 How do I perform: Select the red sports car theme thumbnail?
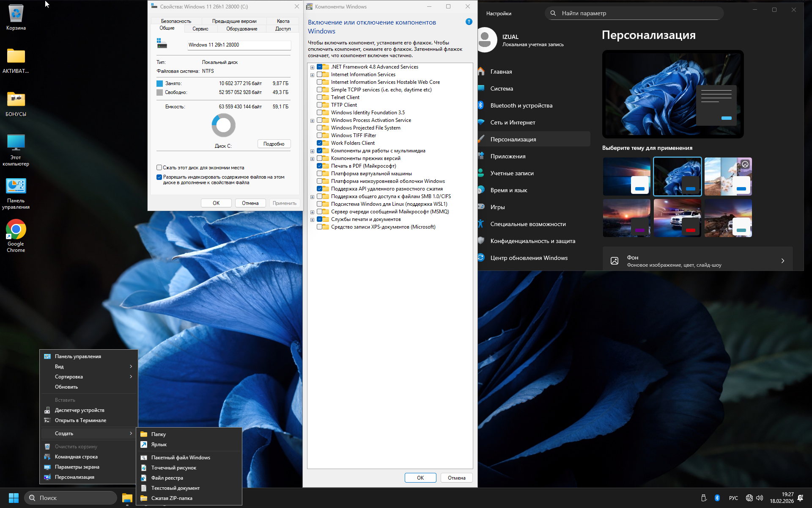tap(677, 218)
